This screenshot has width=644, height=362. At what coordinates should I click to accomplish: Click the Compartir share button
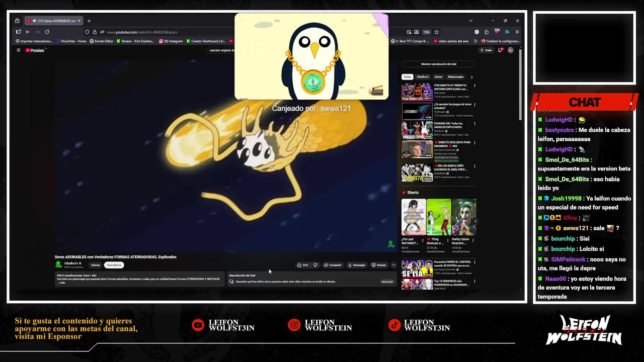click(333, 265)
